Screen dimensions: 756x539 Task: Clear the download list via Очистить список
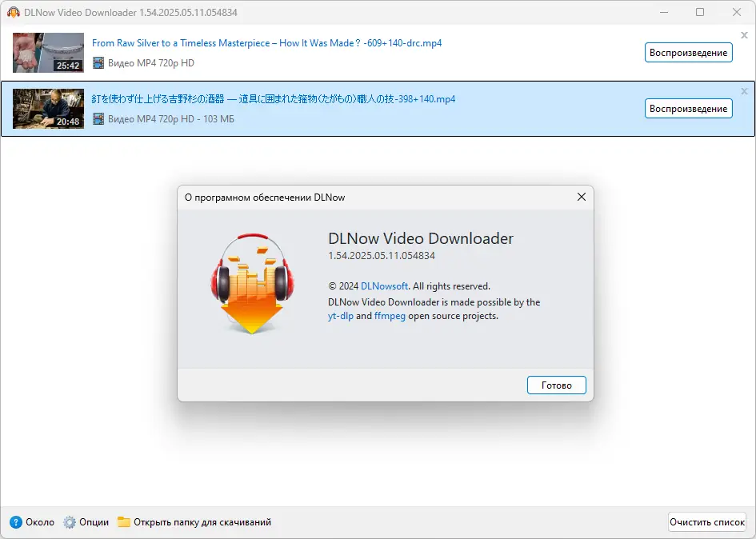coord(707,521)
